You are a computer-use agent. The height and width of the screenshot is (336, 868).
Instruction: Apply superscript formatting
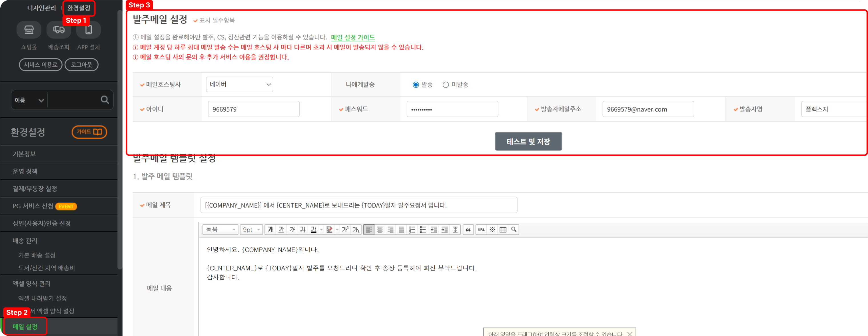coord(345,229)
